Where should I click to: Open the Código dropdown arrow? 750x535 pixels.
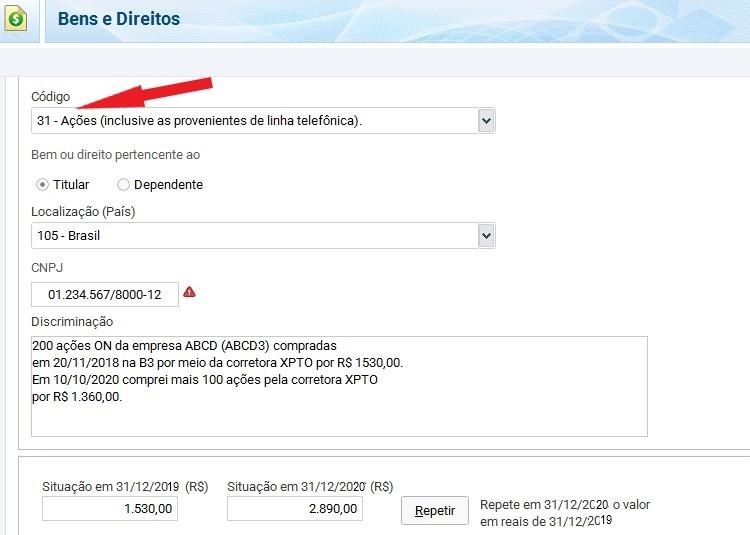[x=486, y=120]
